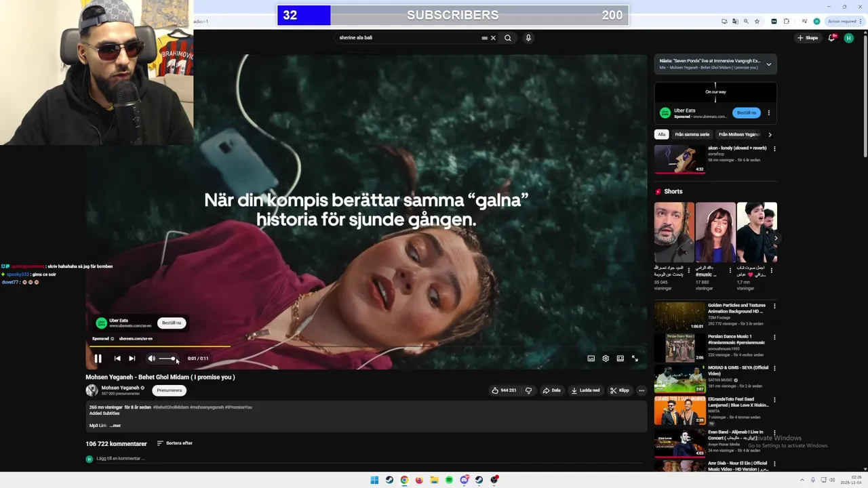This screenshot has width=868, height=488.
Task: Open the first Short with 35 045 visningar
Action: (x=673, y=232)
